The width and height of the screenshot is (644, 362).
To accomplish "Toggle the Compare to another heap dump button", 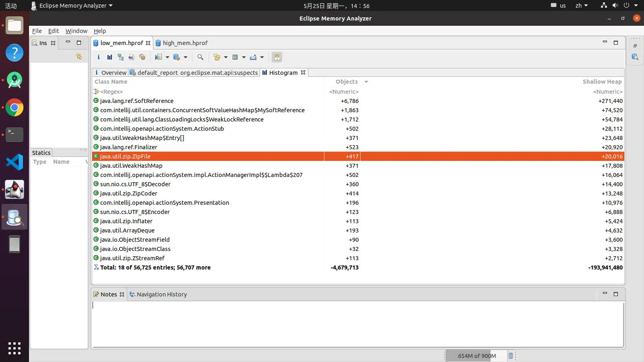I will [277, 57].
